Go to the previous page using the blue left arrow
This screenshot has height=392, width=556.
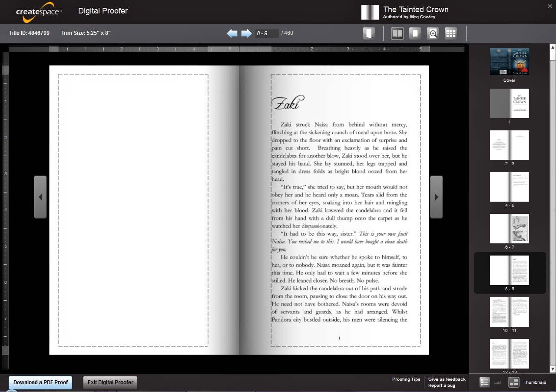point(232,33)
